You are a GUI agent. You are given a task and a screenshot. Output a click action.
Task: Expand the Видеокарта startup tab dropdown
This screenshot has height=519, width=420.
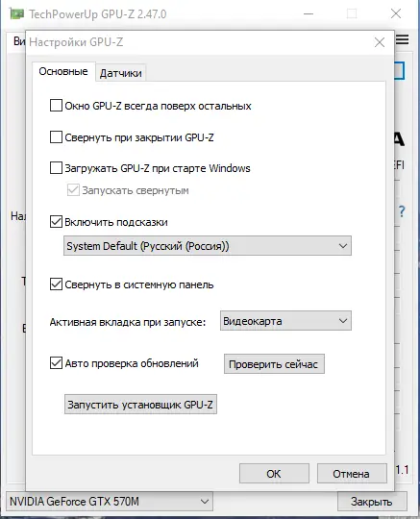pyautogui.click(x=285, y=321)
